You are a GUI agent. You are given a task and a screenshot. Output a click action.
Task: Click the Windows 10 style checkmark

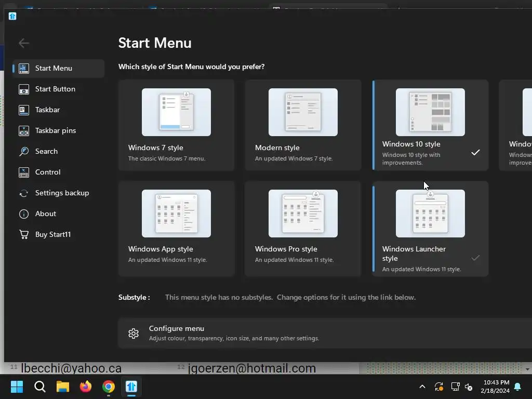point(475,153)
